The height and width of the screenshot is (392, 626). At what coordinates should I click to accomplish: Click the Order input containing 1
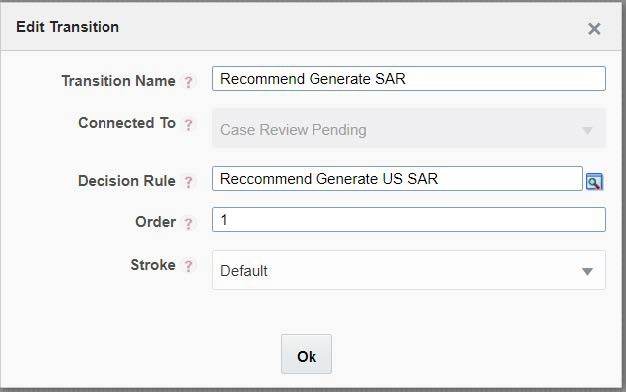coord(409,220)
